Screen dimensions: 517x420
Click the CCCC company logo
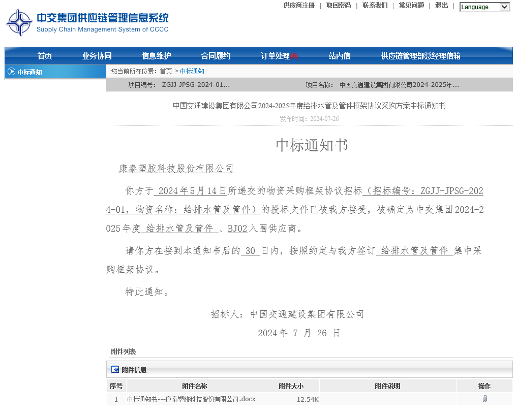(x=19, y=23)
